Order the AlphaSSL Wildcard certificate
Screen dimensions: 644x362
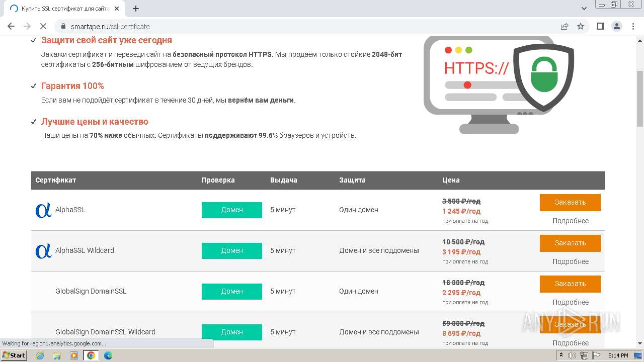[x=570, y=243]
